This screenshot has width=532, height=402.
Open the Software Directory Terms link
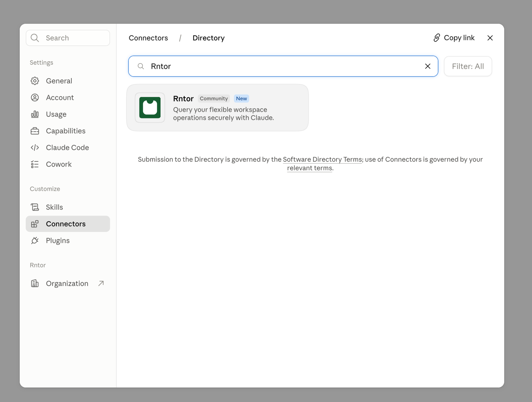322,159
